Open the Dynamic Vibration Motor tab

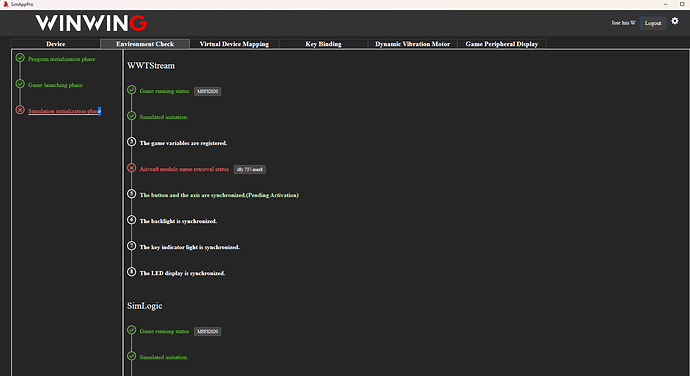(413, 44)
